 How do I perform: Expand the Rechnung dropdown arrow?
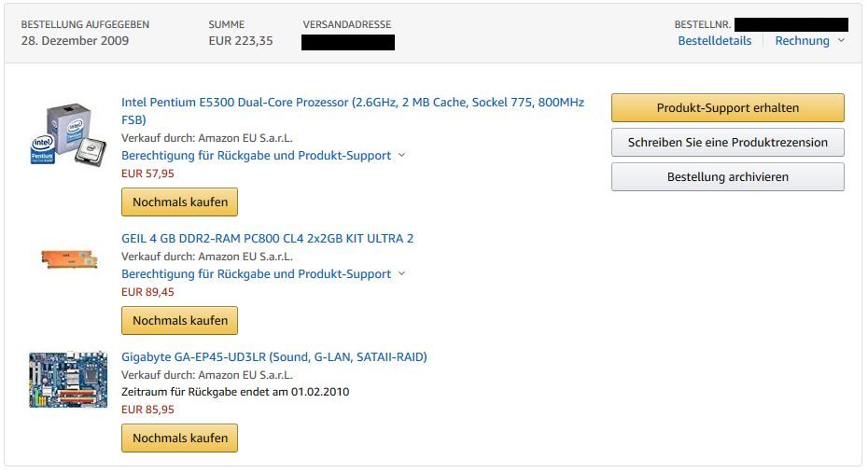point(842,40)
